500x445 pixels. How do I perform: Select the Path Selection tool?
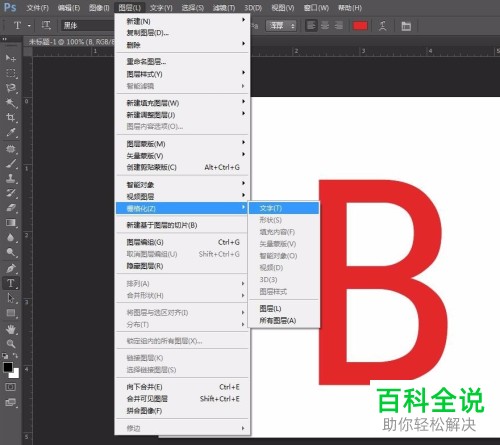(x=11, y=298)
